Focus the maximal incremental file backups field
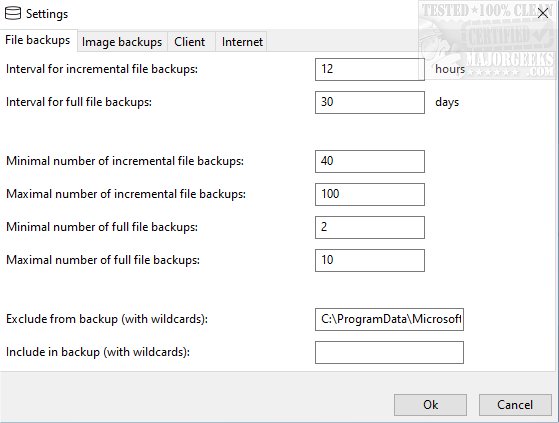This screenshot has width=559, height=423. coord(370,194)
